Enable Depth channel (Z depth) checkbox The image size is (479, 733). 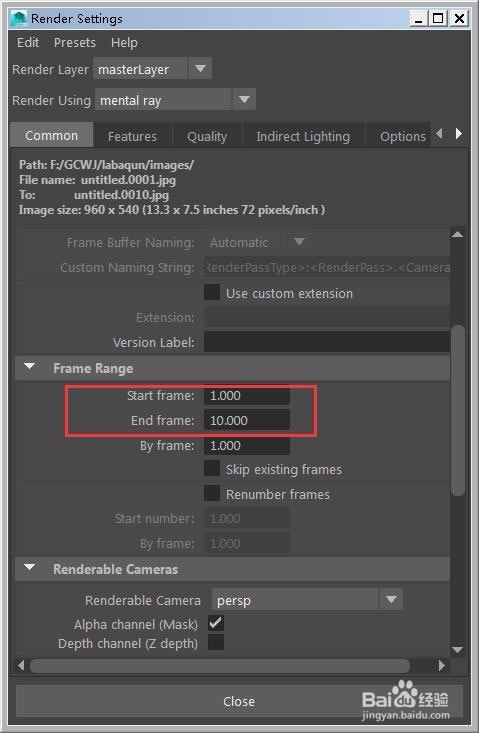tap(216, 642)
